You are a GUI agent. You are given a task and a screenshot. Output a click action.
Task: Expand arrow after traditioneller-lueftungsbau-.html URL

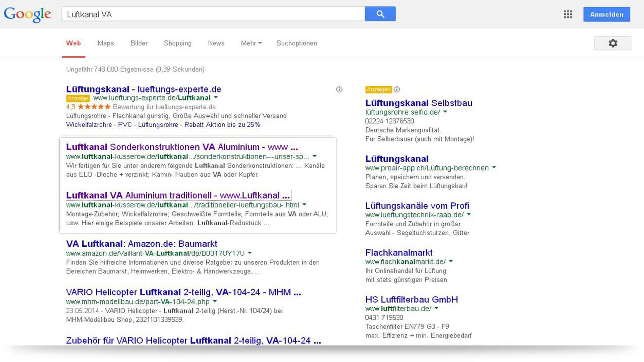coord(304,204)
